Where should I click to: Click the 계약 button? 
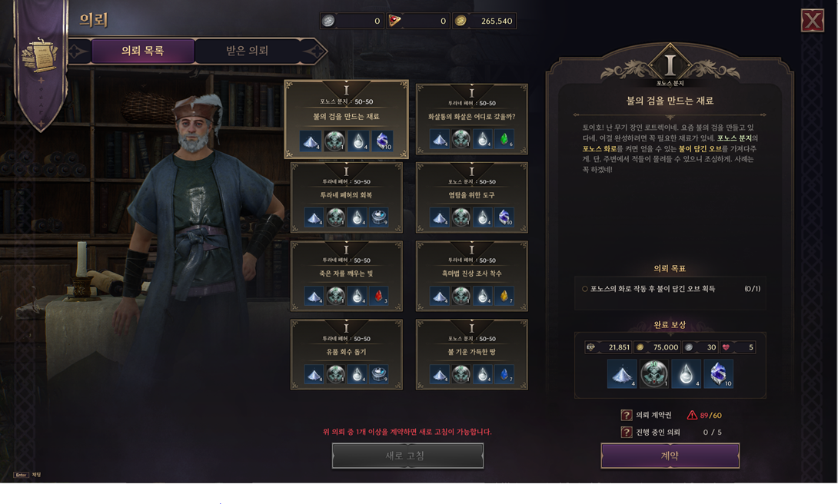(670, 456)
